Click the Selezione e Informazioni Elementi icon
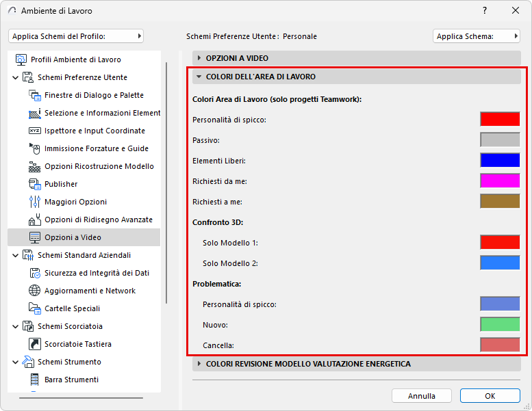Viewport: 532px width, 411px height. coord(35,113)
